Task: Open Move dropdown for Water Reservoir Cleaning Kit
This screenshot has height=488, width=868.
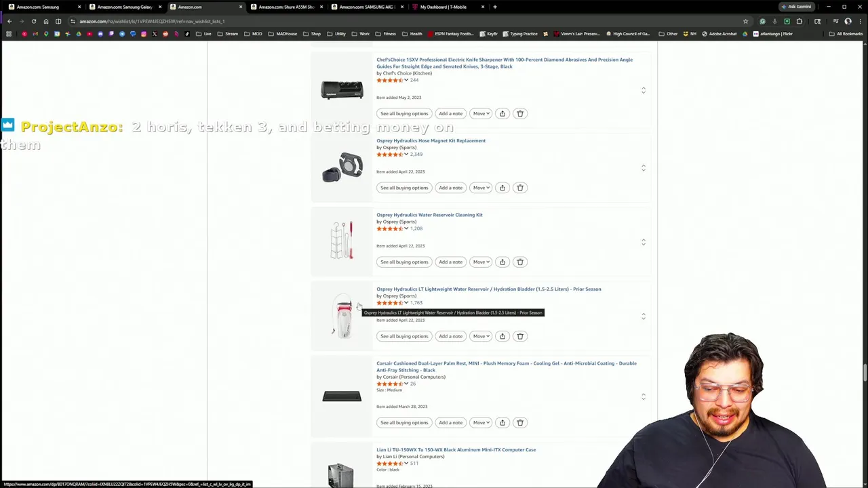Action: click(480, 262)
